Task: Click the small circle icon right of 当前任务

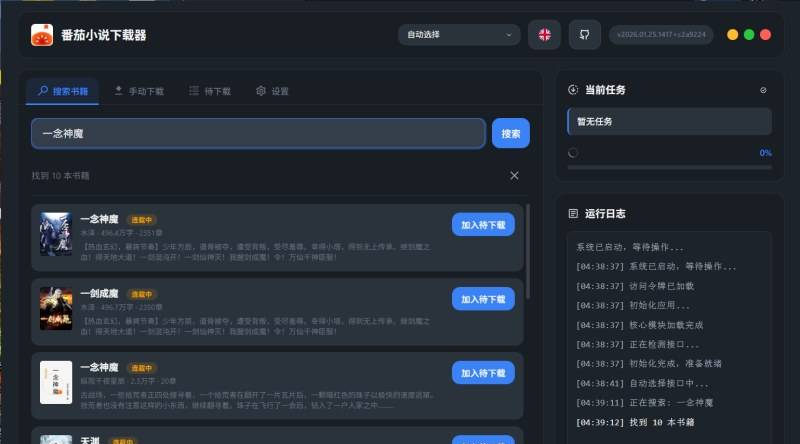Action: 763,90
